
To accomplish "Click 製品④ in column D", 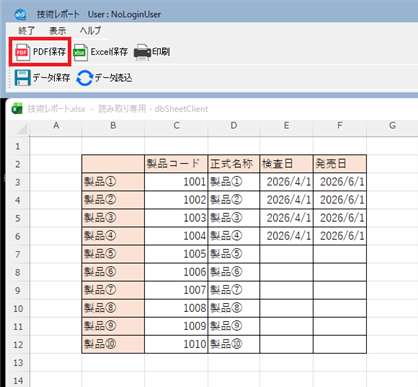I will [x=234, y=236].
